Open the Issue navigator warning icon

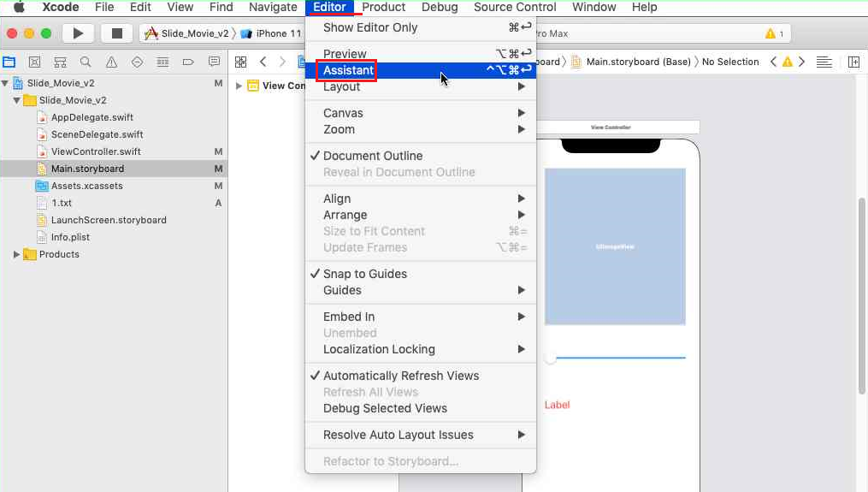point(111,62)
